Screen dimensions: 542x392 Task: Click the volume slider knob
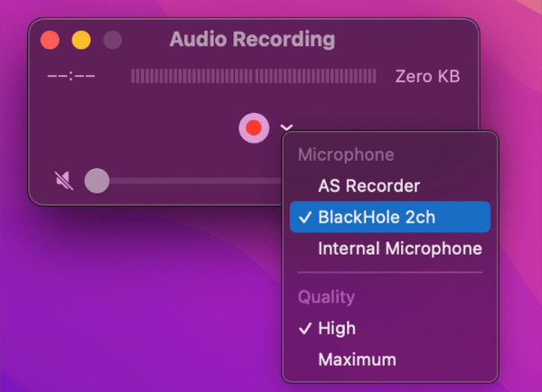98,181
